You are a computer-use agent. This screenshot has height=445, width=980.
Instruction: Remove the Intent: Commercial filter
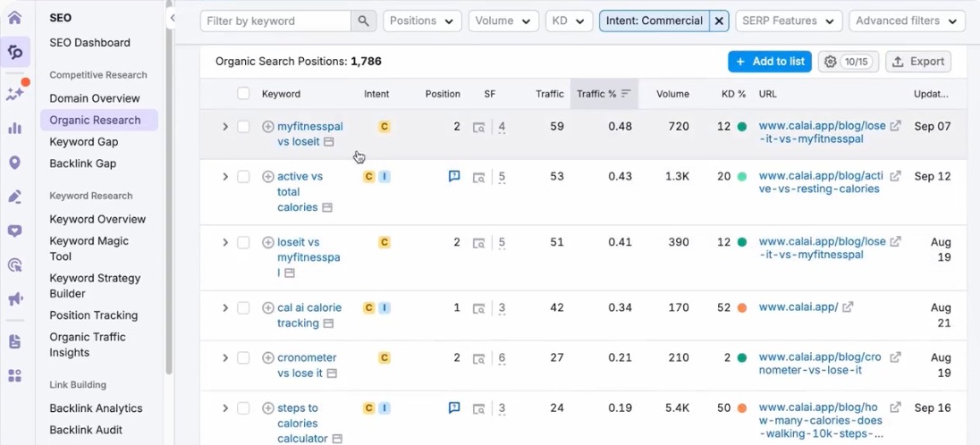(719, 21)
